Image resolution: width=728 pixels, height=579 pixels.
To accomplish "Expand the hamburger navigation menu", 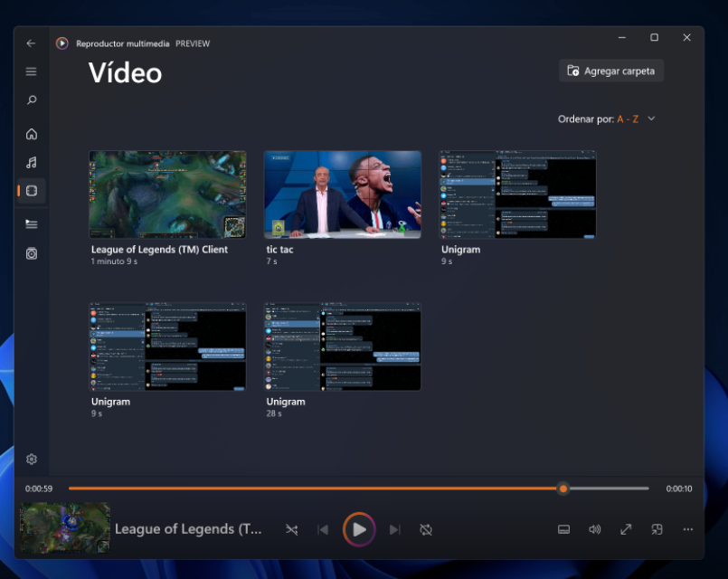I will click(32, 71).
